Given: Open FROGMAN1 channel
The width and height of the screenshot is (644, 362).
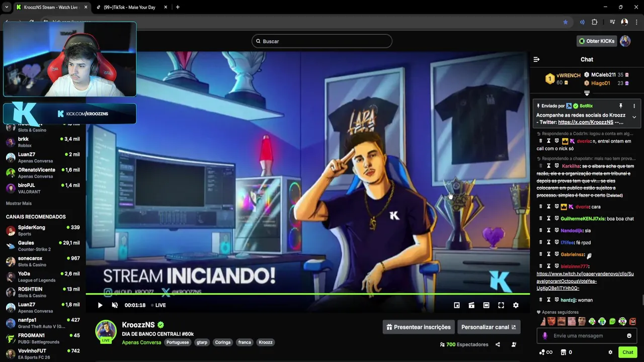Looking at the screenshot, I should 43,338.
